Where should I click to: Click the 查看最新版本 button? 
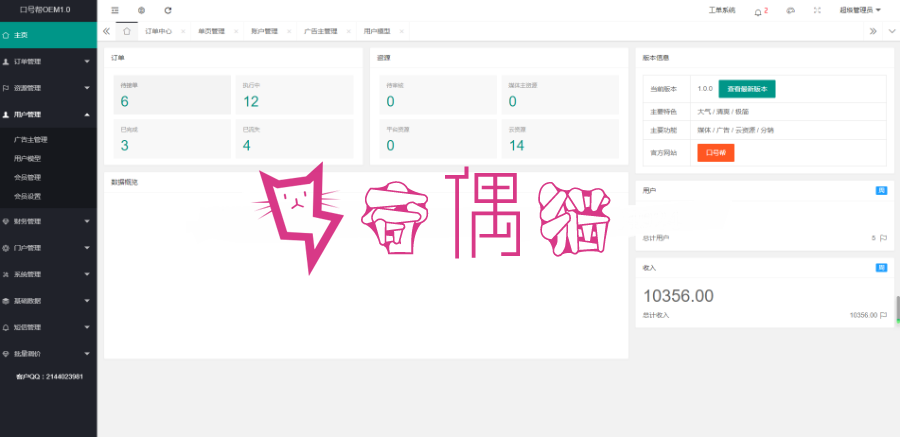pyautogui.click(x=747, y=89)
